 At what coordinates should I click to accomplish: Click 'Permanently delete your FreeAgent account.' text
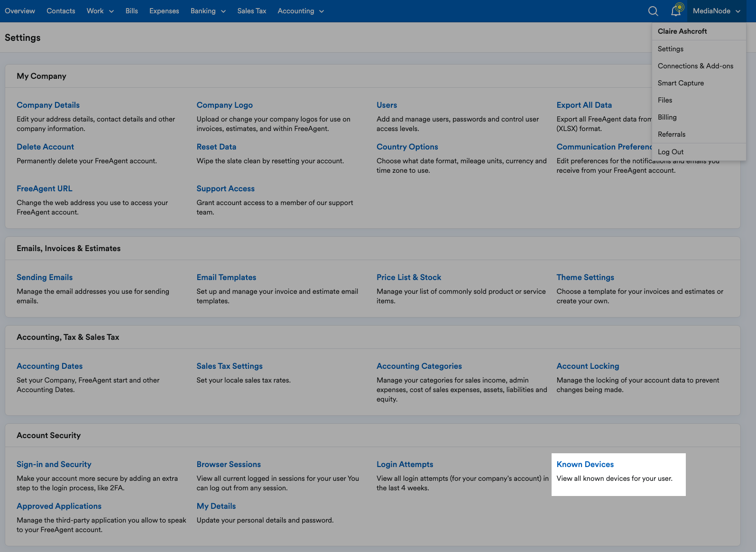pyautogui.click(x=86, y=161)
